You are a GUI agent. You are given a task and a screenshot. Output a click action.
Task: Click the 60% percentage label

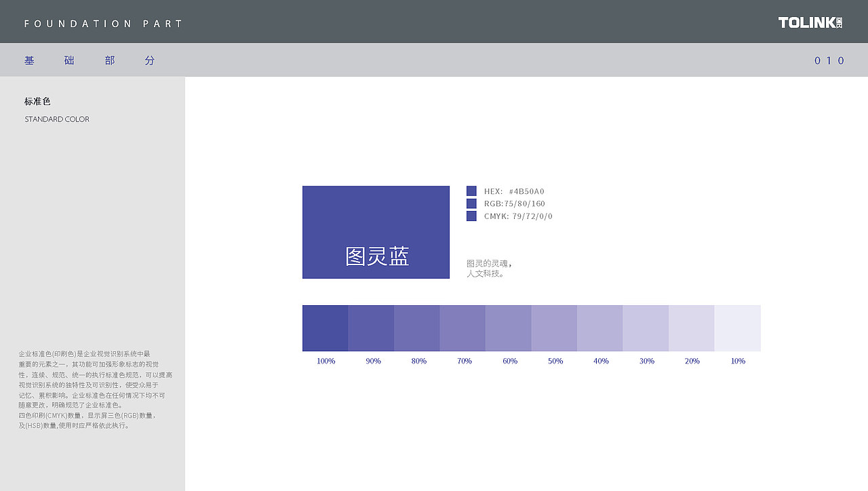tap(510, 361)
